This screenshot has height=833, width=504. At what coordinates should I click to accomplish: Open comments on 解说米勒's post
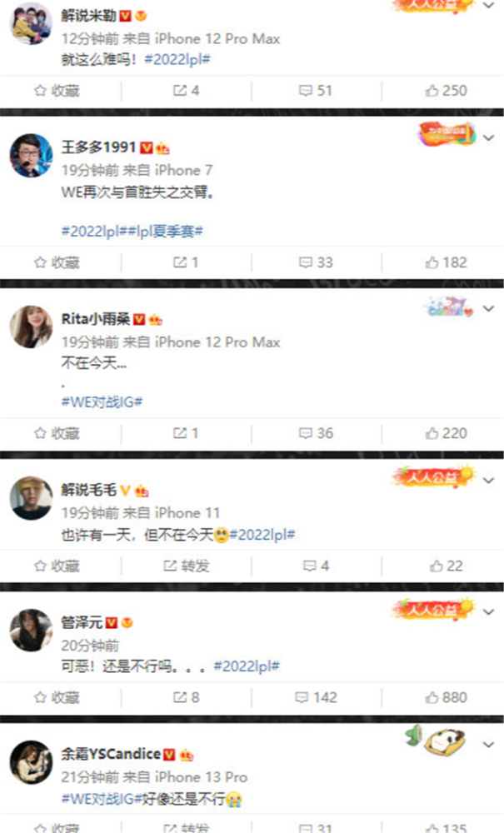tap(316, 91)
